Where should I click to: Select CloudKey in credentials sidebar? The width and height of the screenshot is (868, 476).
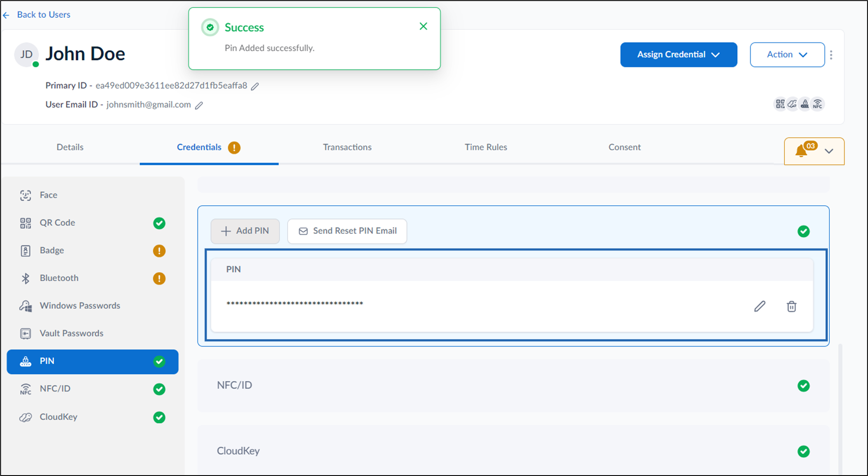(x=92, y=417)
